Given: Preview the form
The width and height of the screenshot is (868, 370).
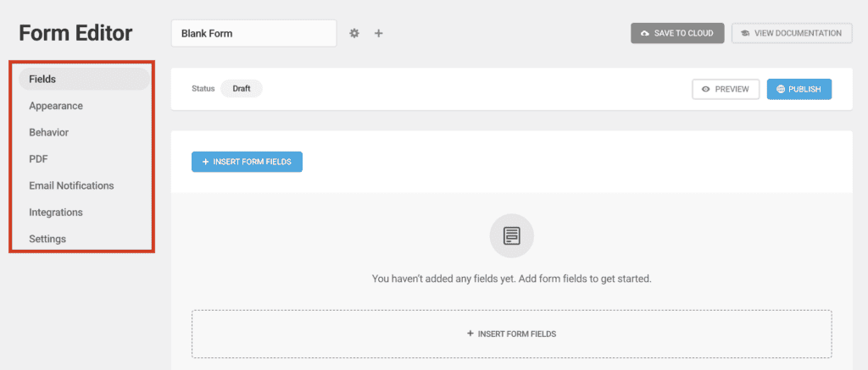Looking at the screenshot, I should point(726,89).
